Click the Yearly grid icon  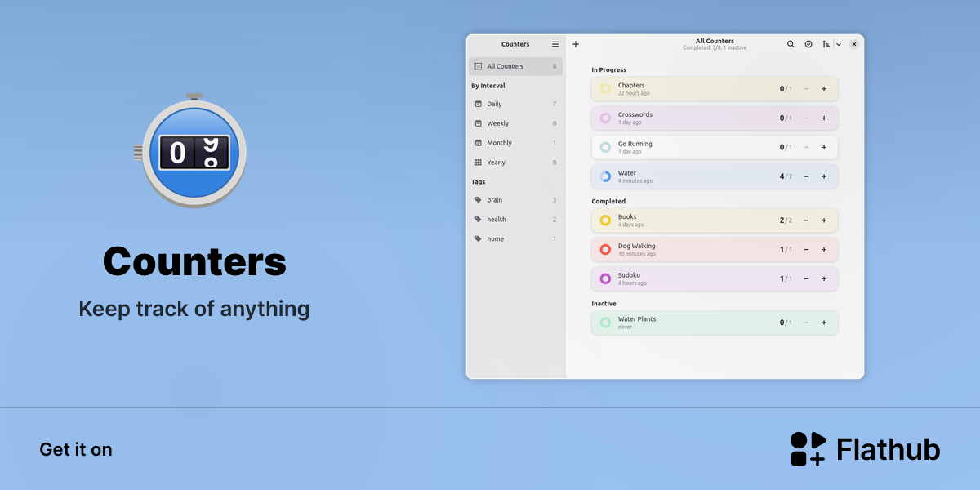(x=479, y=163)
